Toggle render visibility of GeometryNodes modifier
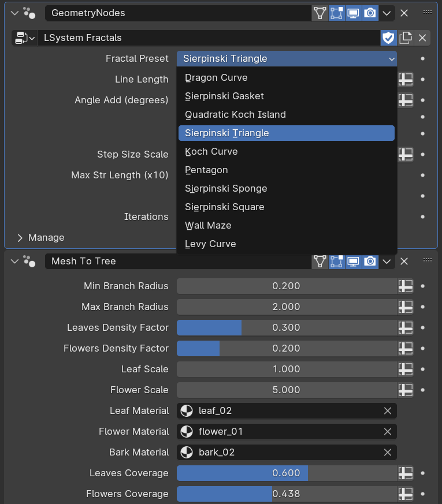This screenshot has width=442, height=504. (x=370, y=13)
